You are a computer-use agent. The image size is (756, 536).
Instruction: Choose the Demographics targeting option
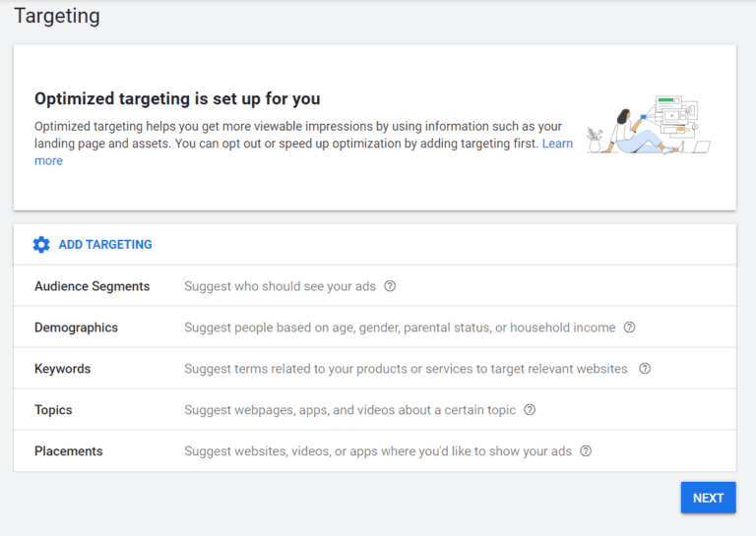point(76,328)
